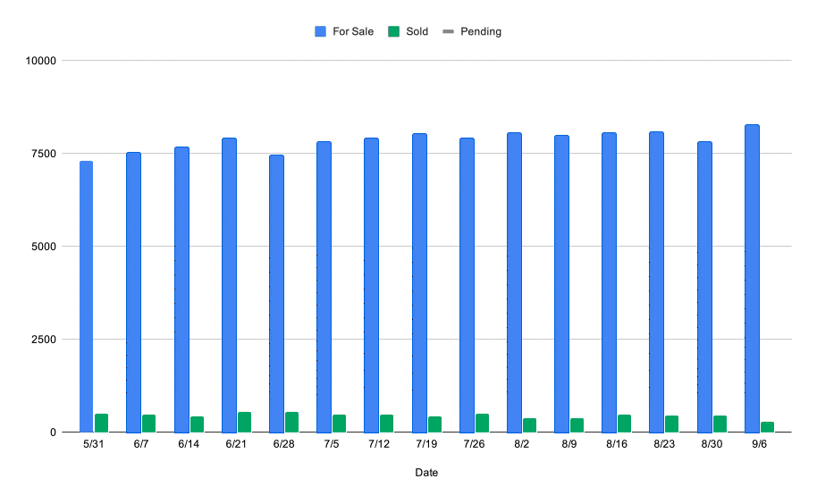817x504 pixels.
Task: Select the For Sale legend label
Action: [353, 32]
